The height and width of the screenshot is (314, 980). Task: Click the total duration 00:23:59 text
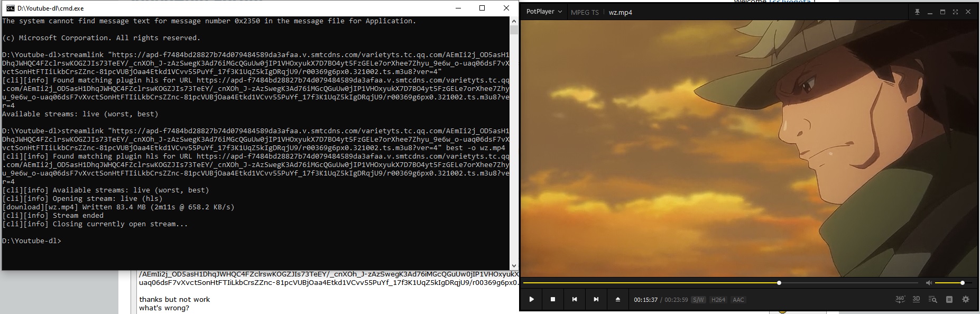coord(676,300)
